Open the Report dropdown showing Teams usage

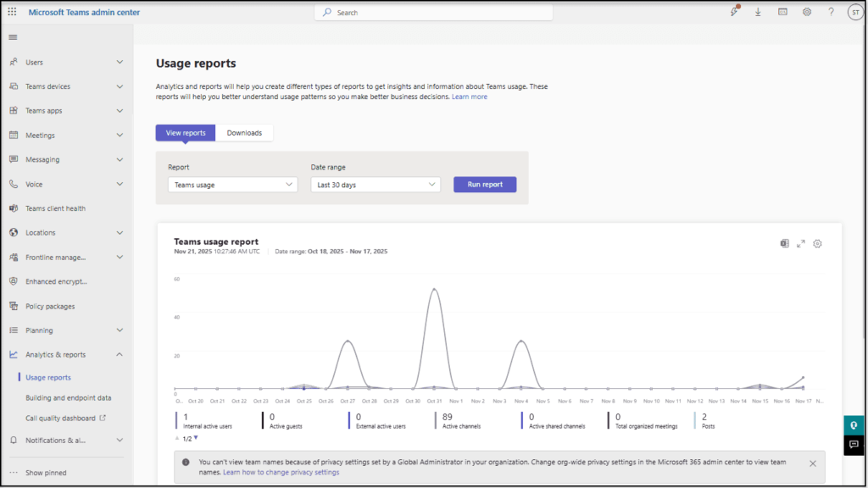[x=231, y=184]
